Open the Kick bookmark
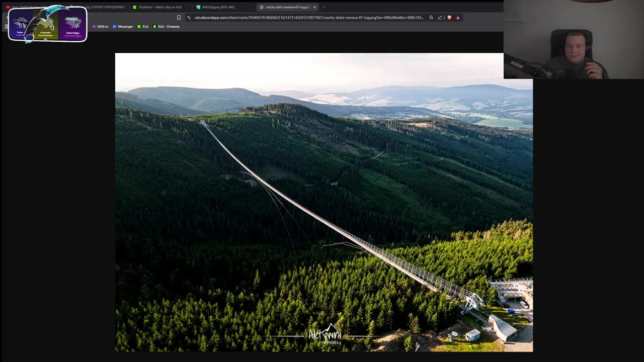Image resolution: width=644 pixels, height=362 pixels. [143, 27]
